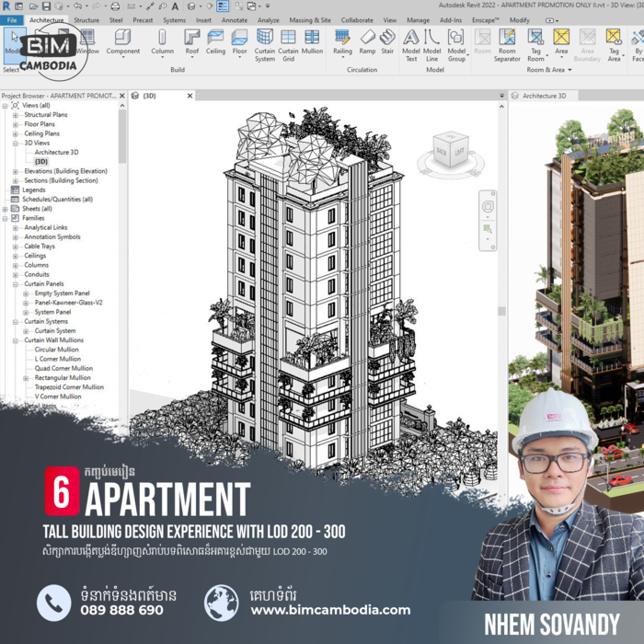Click the Window tool in Build panel
Viewport: 644px width, 644px height.
pos(87,43)
